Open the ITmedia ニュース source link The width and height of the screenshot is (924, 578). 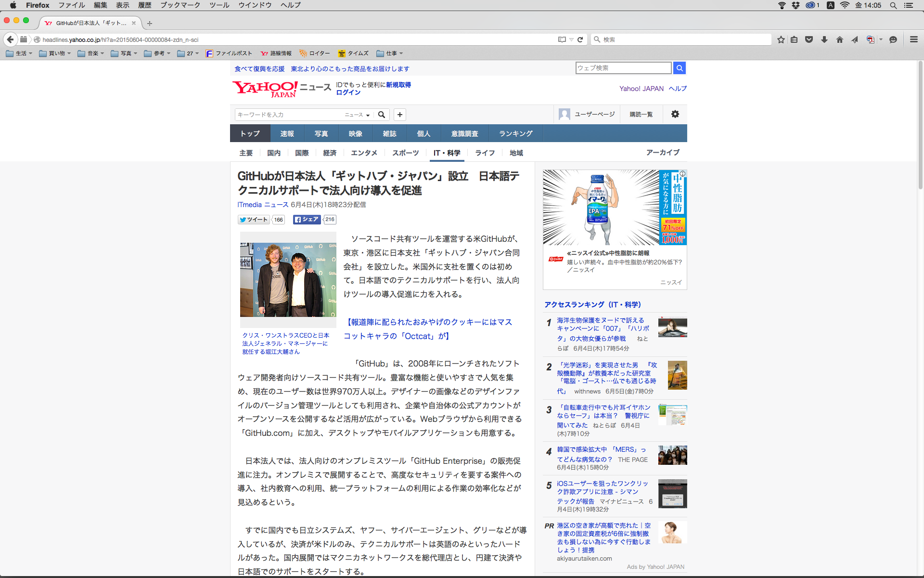(x=263, y=205)
